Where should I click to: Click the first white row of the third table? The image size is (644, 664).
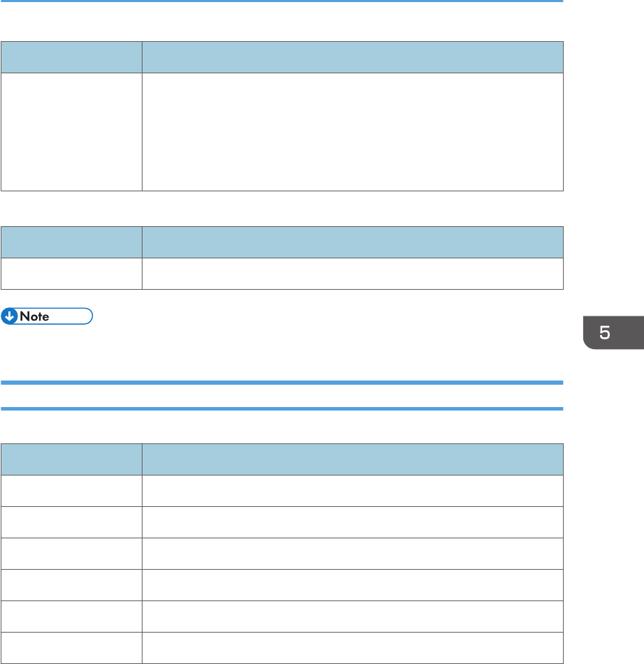(x=282, y=491)
